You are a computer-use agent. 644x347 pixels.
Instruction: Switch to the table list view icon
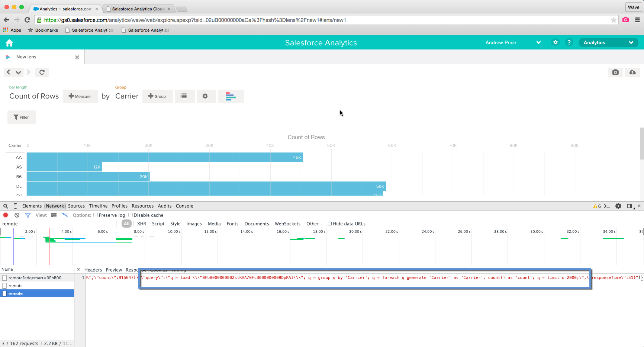184,96
